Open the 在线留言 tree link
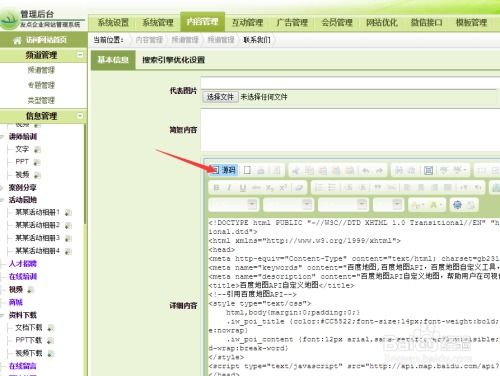The height and width of the screenshot is (376, 500). (x=22, y=366)
